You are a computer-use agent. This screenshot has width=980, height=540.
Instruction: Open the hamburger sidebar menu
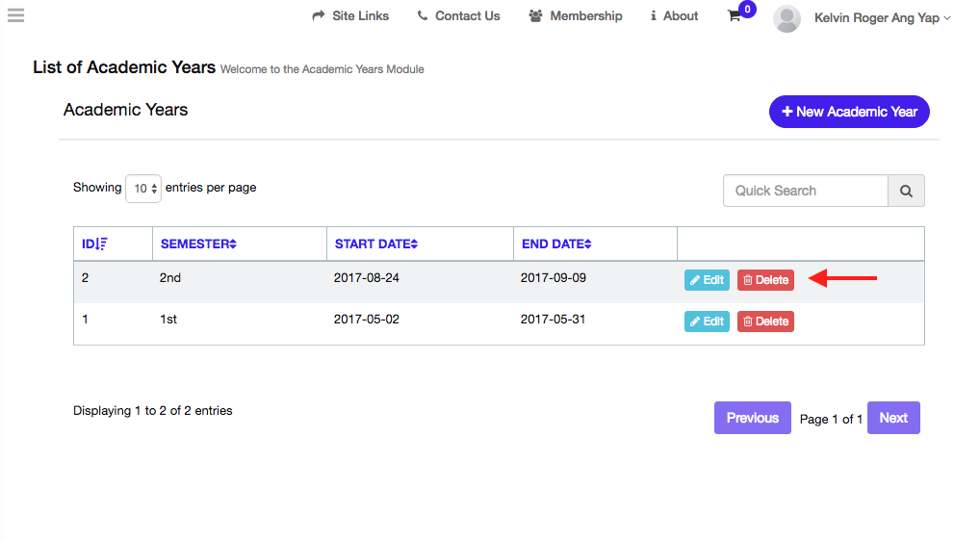[15, 15]
